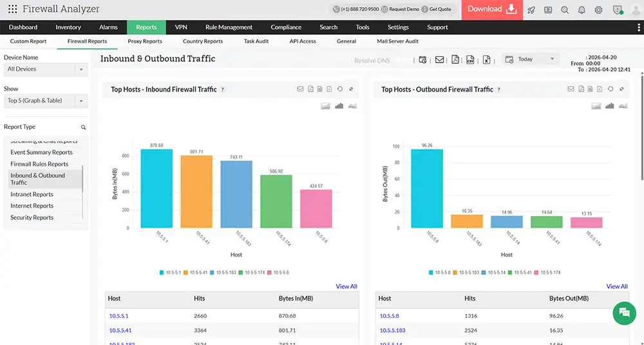The width and height of the screenshot is (644, 345).
Task: Switch to the Alarms tab
Action: click(x=108, y=27)
